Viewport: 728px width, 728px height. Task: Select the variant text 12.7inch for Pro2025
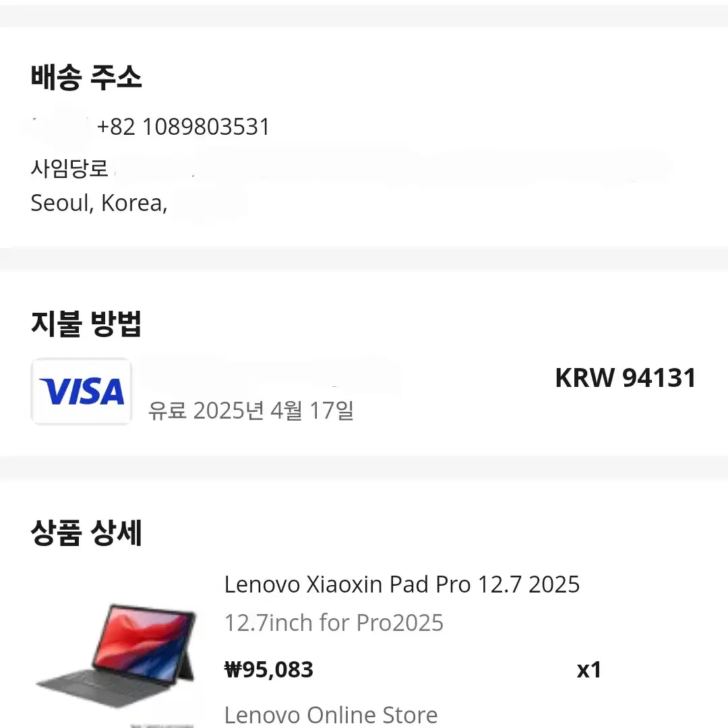tap(333, 623)
